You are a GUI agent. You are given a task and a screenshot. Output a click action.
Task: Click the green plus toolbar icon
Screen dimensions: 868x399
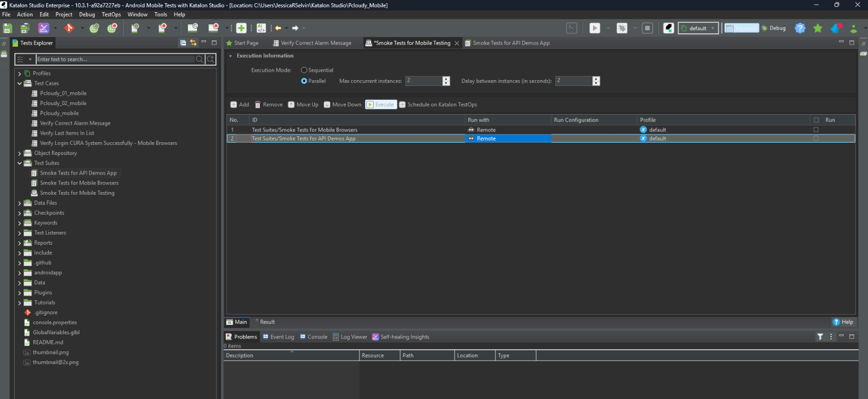(x=241, y=28)
